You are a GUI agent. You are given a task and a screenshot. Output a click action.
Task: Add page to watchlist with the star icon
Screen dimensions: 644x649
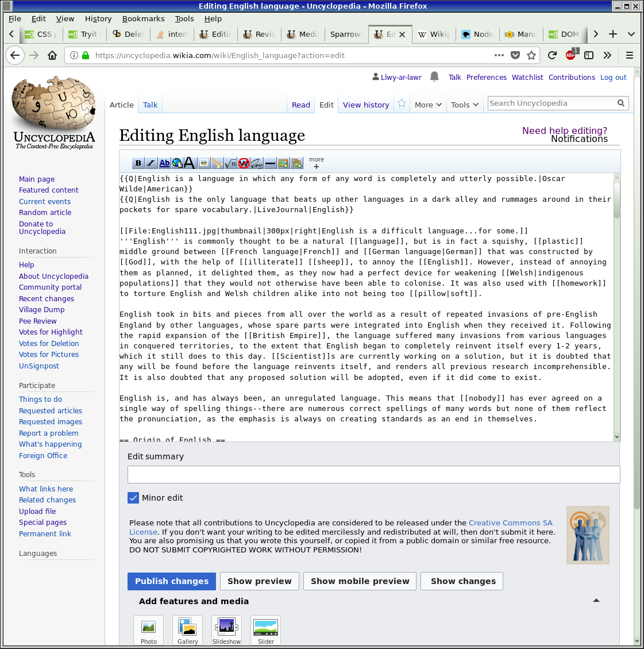402,103
